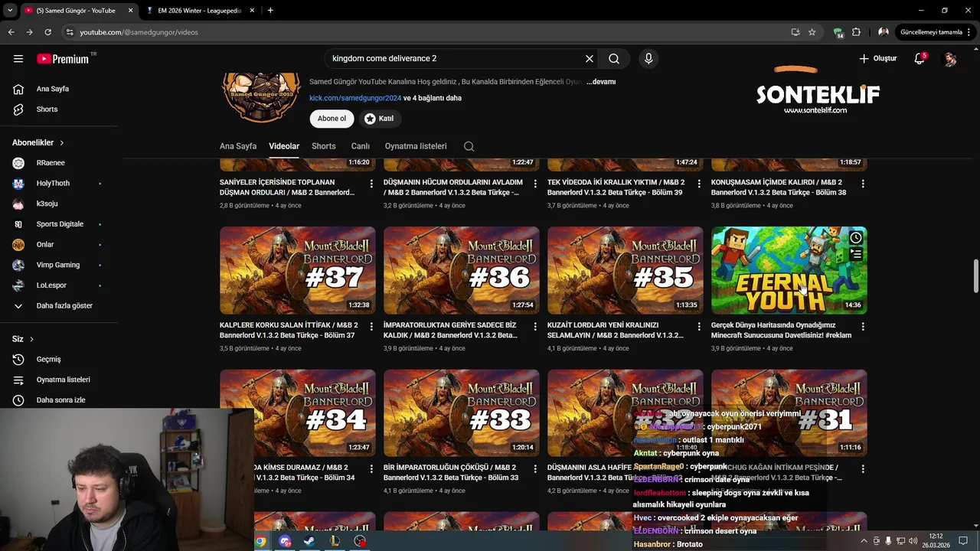
Task: Add Eternal Youth video to queue
Action: tap(856, 255)
